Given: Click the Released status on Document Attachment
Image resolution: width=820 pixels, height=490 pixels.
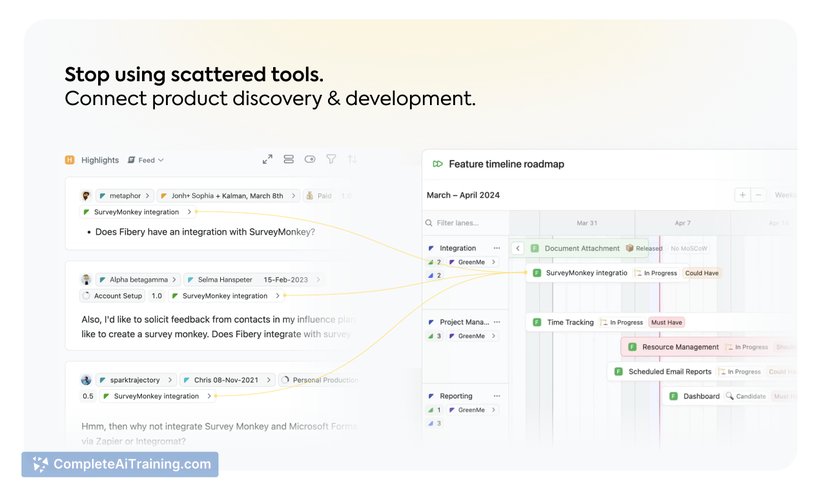Looking at the screenshot, I should click(x=644, y=248).
